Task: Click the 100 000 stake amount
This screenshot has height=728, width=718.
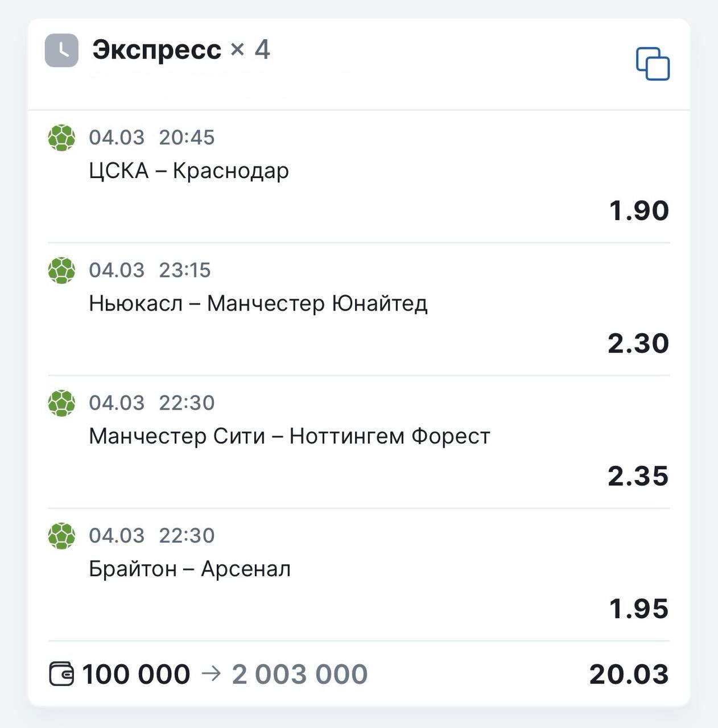Action: 136,674
